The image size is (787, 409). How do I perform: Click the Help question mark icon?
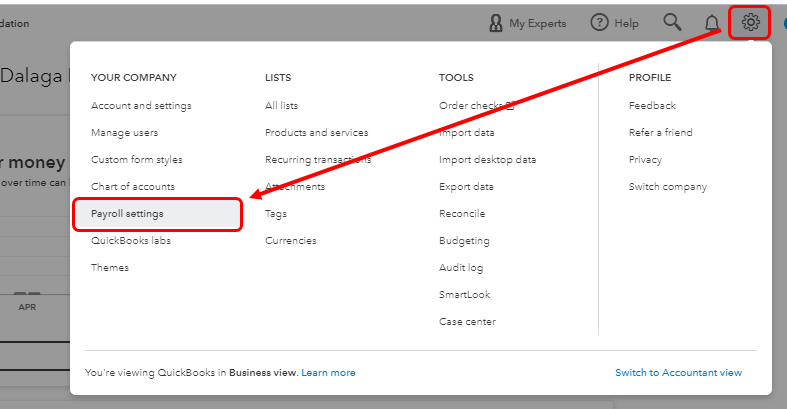click(x=600, y=23)
